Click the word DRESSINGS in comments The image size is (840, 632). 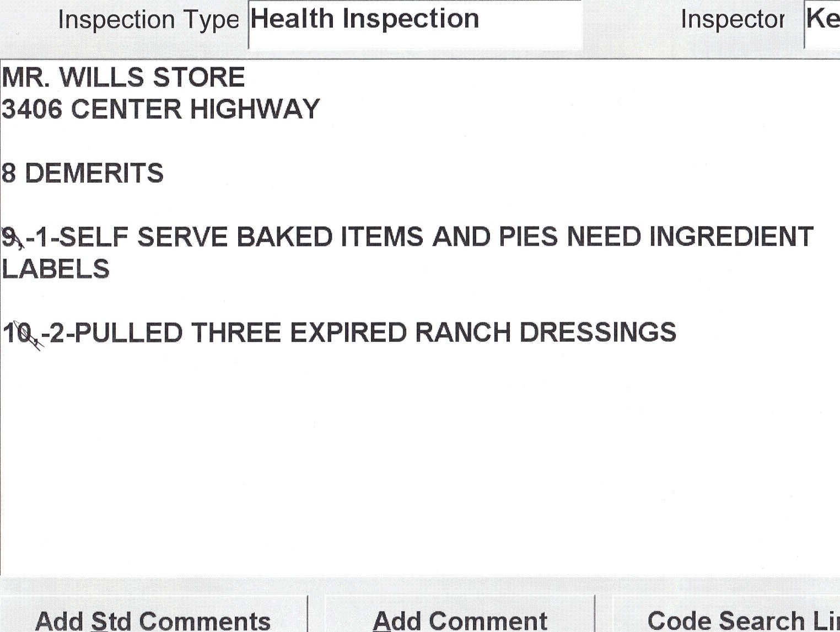597,333
